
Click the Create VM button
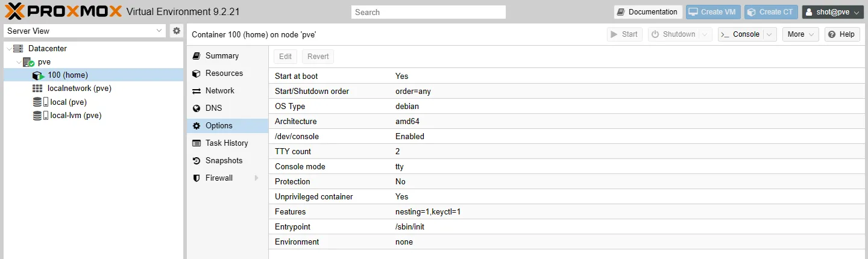(x=712, y=12)
